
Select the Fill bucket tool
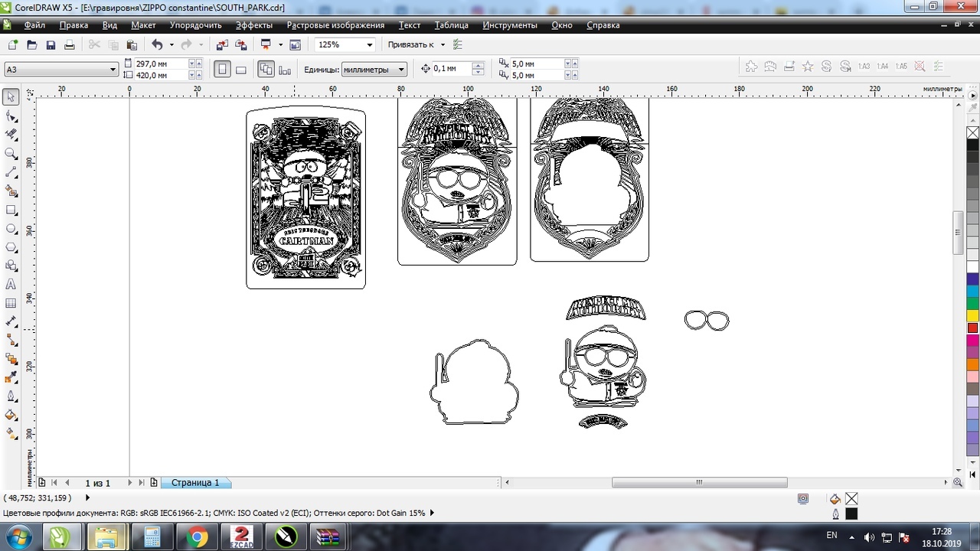click(11, 415)
